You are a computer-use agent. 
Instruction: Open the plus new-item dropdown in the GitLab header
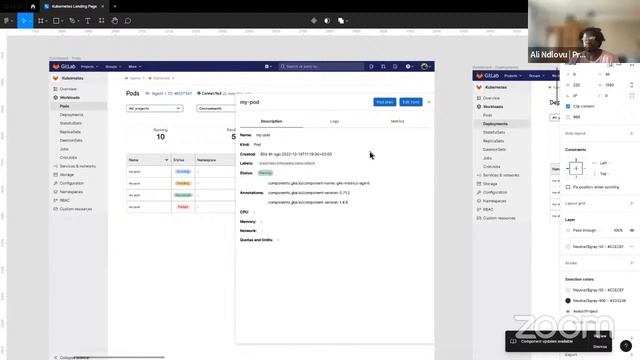coord(268,67)
